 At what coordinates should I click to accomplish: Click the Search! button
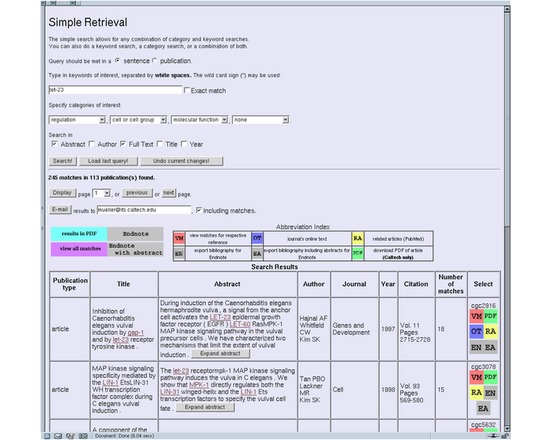62,161
